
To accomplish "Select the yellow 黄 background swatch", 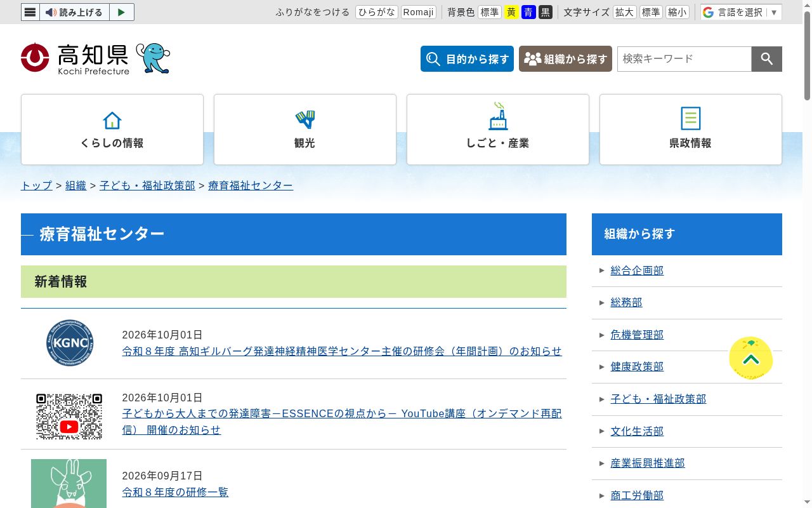I will coord(511,12).
